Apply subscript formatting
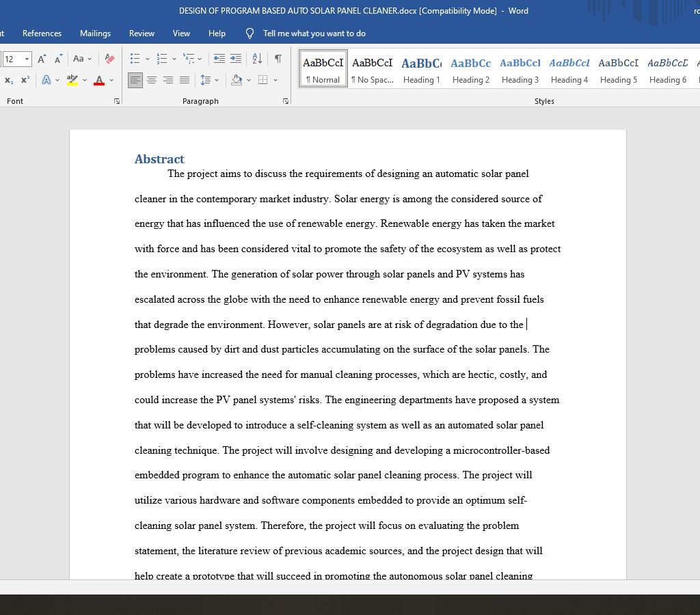 coord(8,80)
